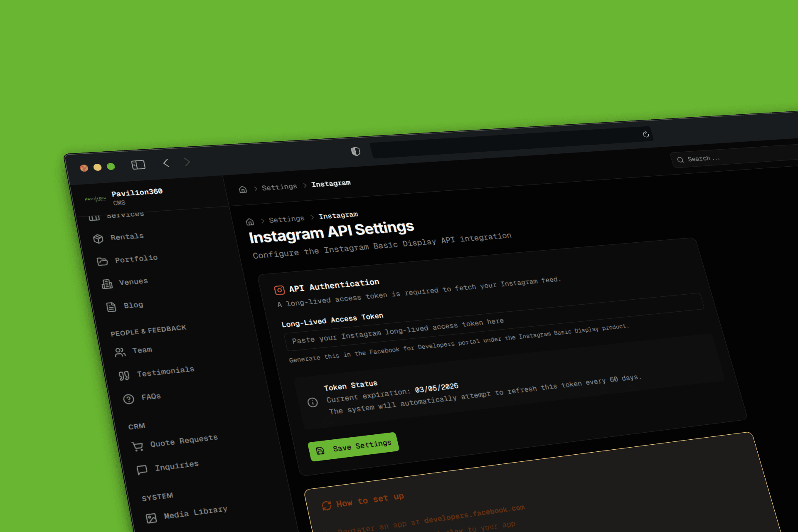Open the Team sidebar item
This screenshot has width=798, height=532.
142,350
